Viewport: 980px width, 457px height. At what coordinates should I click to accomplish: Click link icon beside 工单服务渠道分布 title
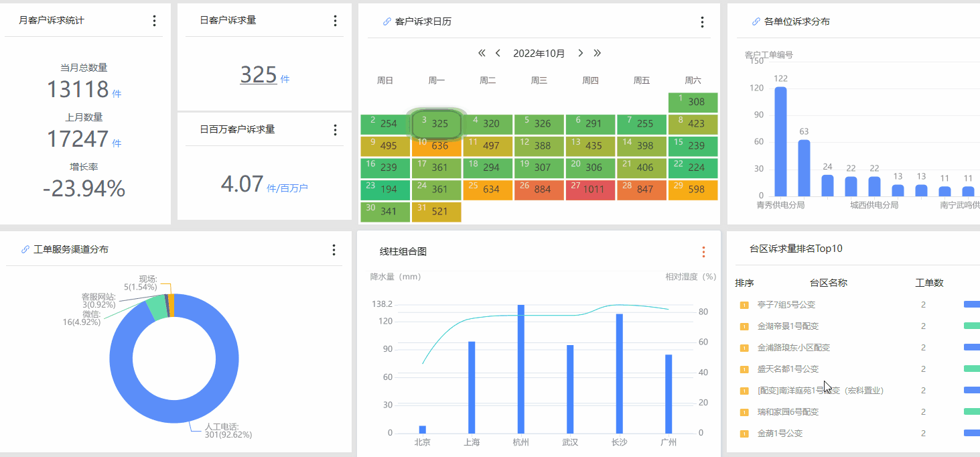coord(25,250)
